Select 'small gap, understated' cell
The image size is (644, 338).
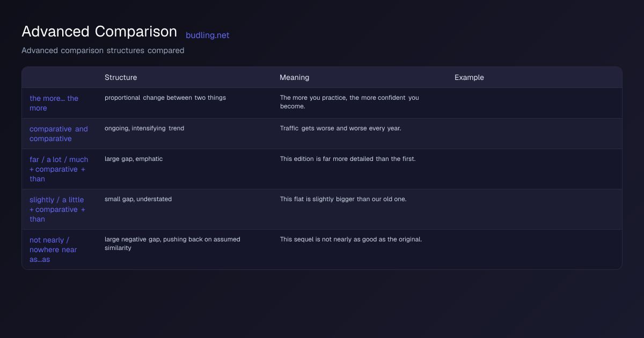click(138, 199)
